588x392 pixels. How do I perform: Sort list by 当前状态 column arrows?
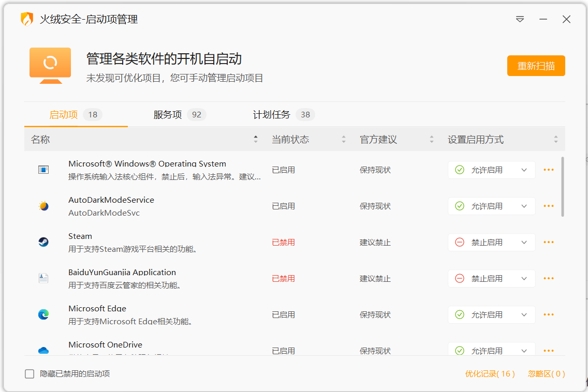click(x=344, y=140)
